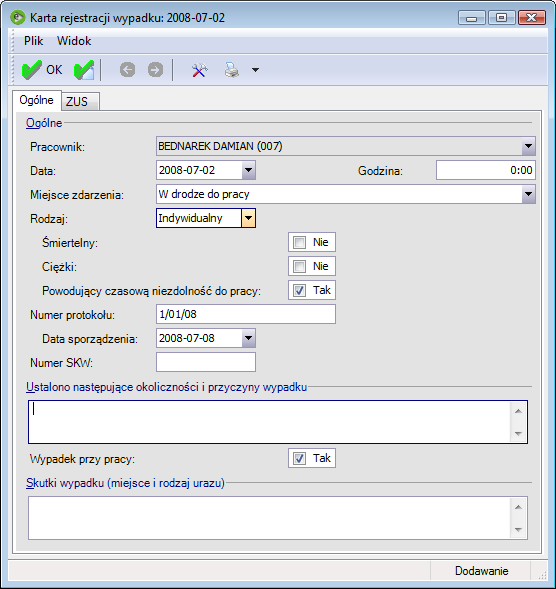Image resolution: width=556 pixels, height=589 pixels.
Task: Open the Plik menu
Action: click(33, 41)
